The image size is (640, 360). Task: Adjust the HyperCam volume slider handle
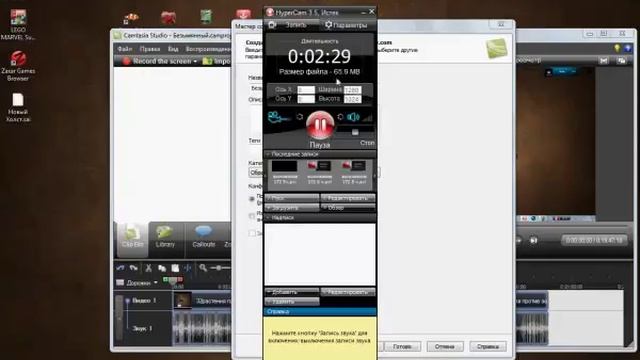[x=355, y=132]
